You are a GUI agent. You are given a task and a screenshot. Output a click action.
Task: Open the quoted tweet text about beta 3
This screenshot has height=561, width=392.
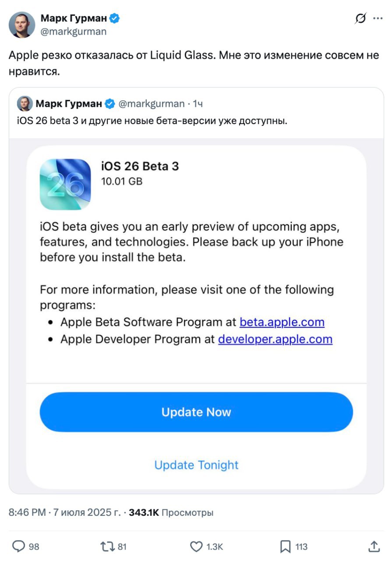pos(152,121)
